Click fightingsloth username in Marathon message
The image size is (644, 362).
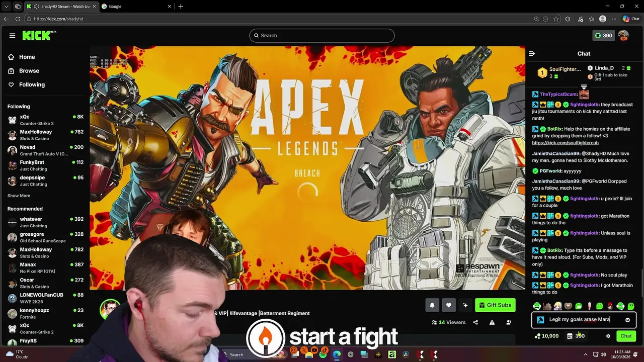pos(584,216)
